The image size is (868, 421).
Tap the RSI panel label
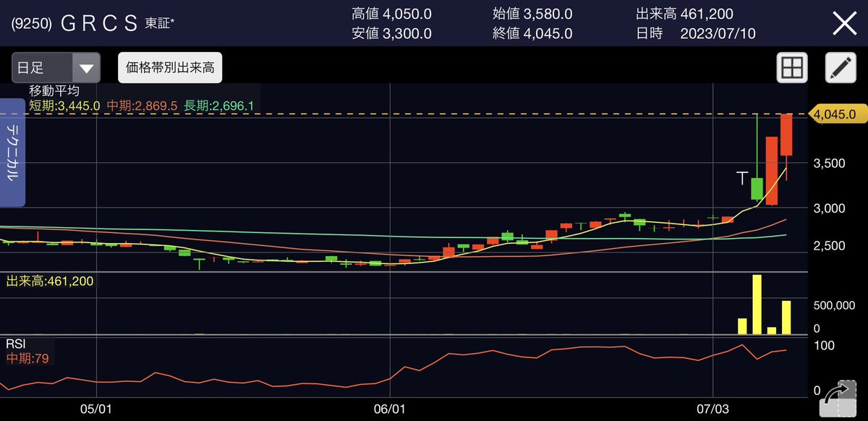tap(15, 344)
